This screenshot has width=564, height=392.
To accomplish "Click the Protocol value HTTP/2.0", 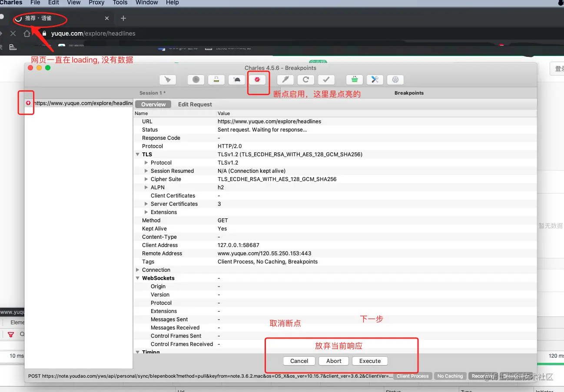I will tap(230, 146).
